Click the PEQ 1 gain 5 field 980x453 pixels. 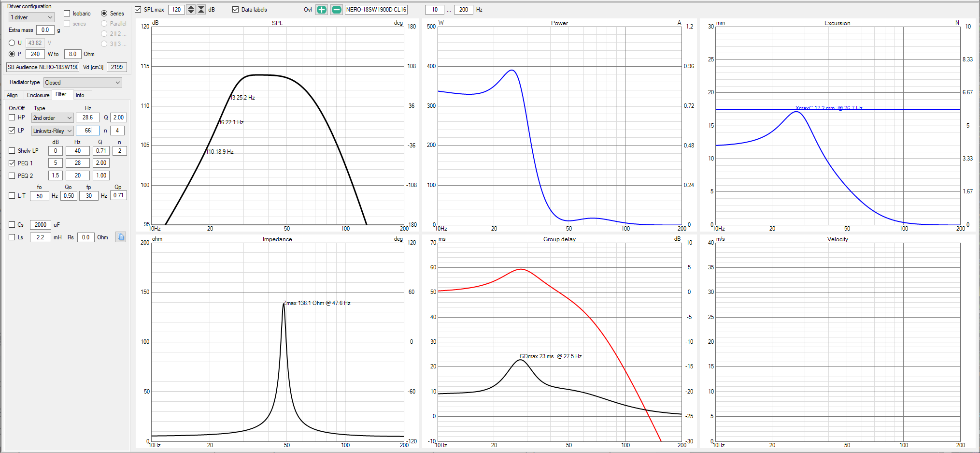point(56,163)
